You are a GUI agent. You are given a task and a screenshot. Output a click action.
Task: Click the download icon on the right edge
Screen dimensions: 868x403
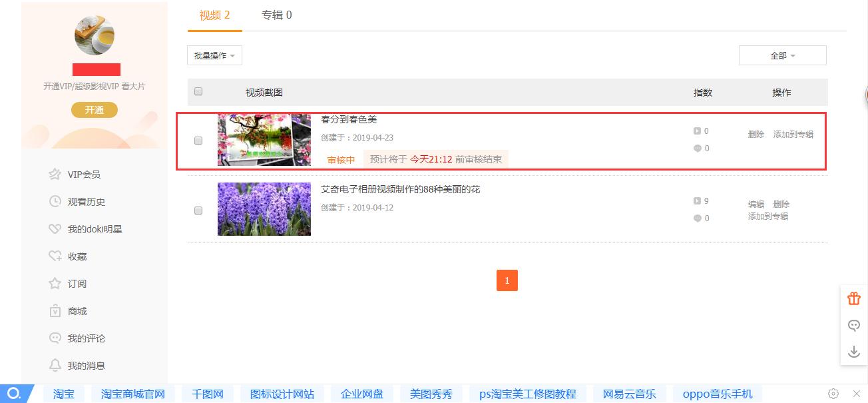[853, 350]
